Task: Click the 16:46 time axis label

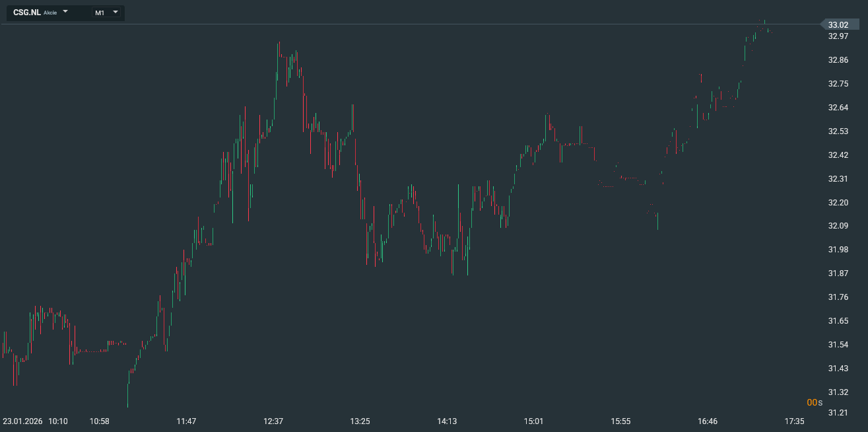Action: [707, 421]
